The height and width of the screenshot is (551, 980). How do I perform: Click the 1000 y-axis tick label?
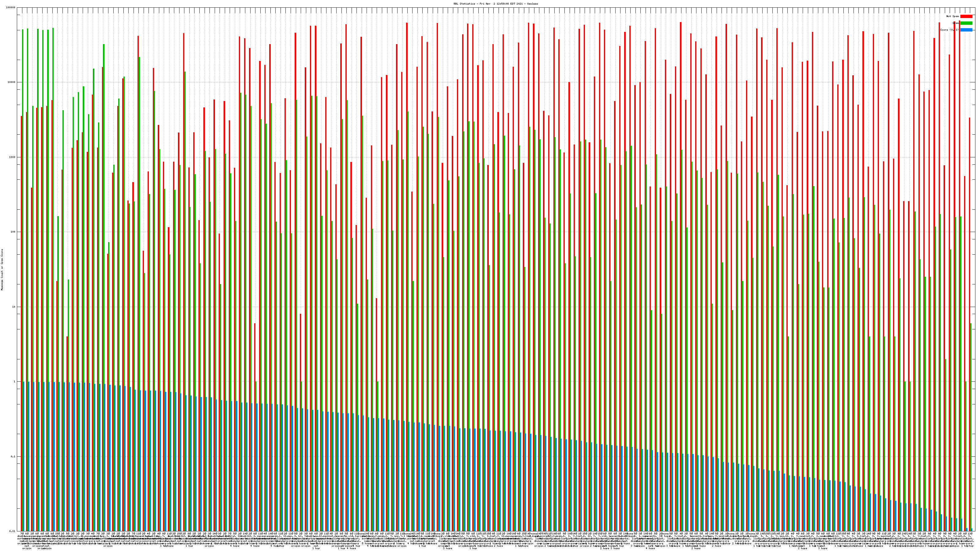(13, 157)
